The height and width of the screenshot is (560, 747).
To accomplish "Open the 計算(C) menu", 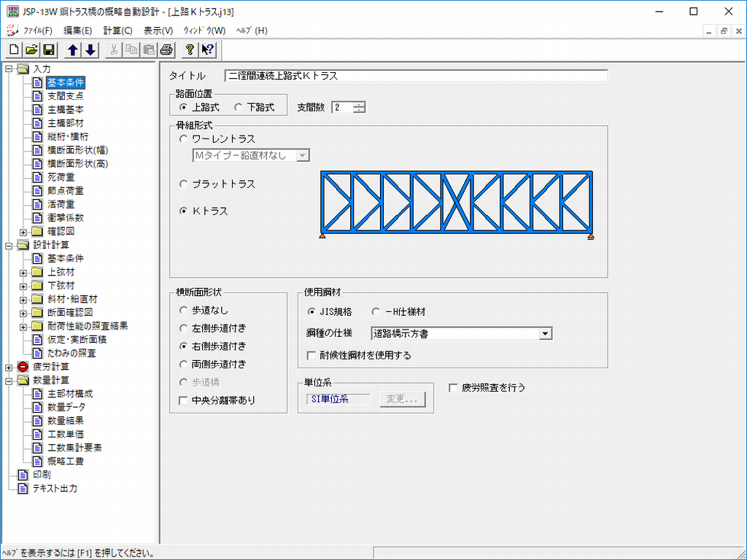I will coord(117,31).
